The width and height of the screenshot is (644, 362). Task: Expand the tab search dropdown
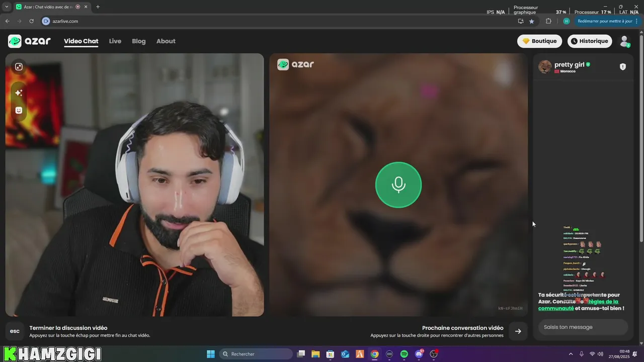(7, 7)
